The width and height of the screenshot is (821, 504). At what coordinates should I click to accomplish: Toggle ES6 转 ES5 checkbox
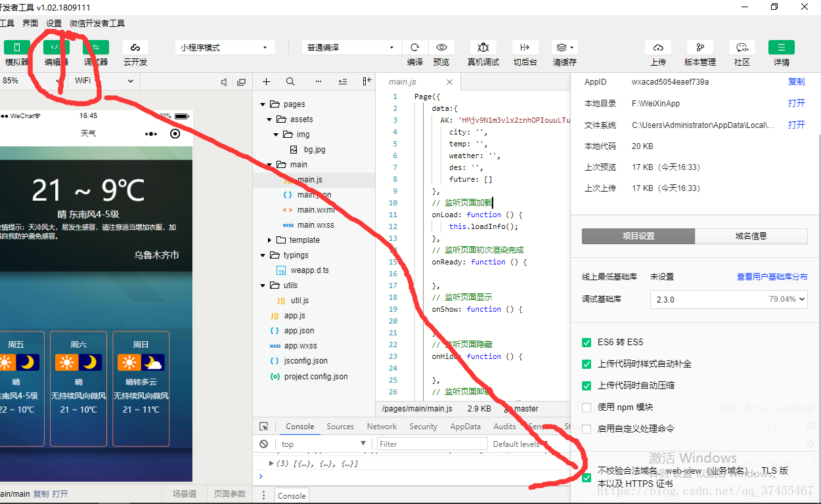pos(587,343)
